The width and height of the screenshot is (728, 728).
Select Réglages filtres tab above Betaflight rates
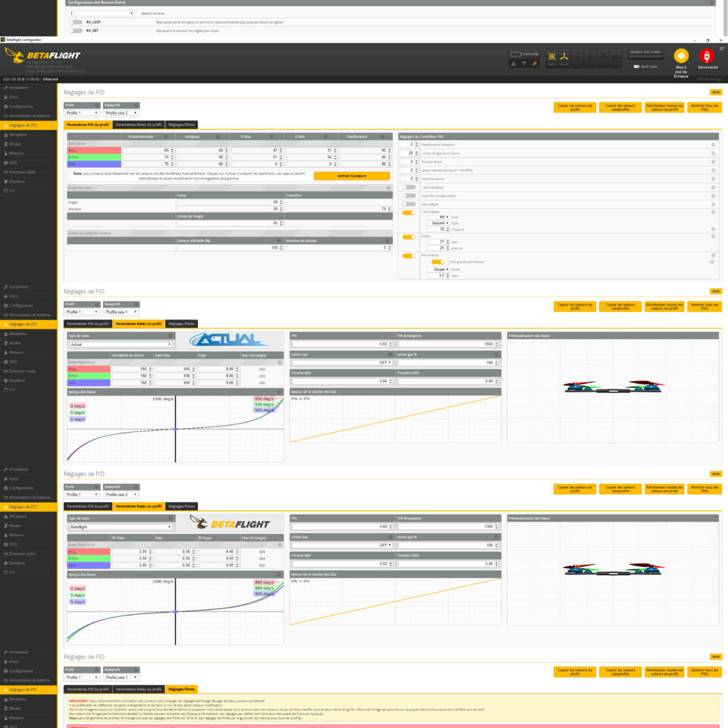coord(181,506)
